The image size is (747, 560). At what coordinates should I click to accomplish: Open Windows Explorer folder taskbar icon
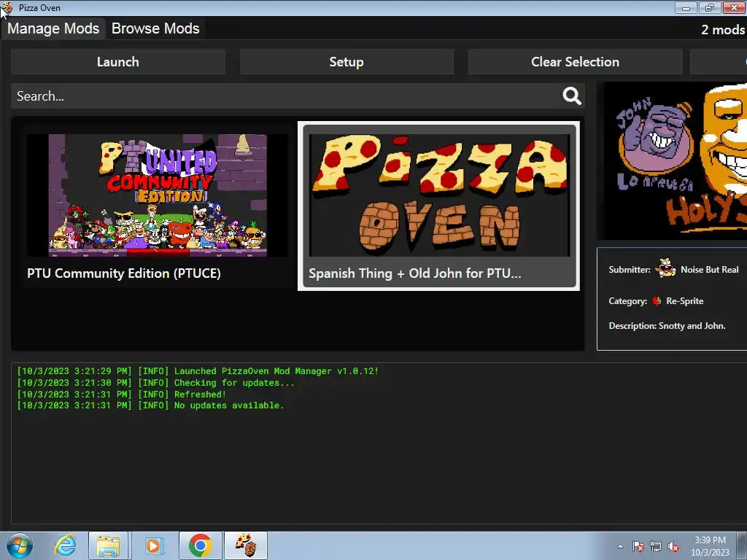pyautogui.click(x=108, y=545)
